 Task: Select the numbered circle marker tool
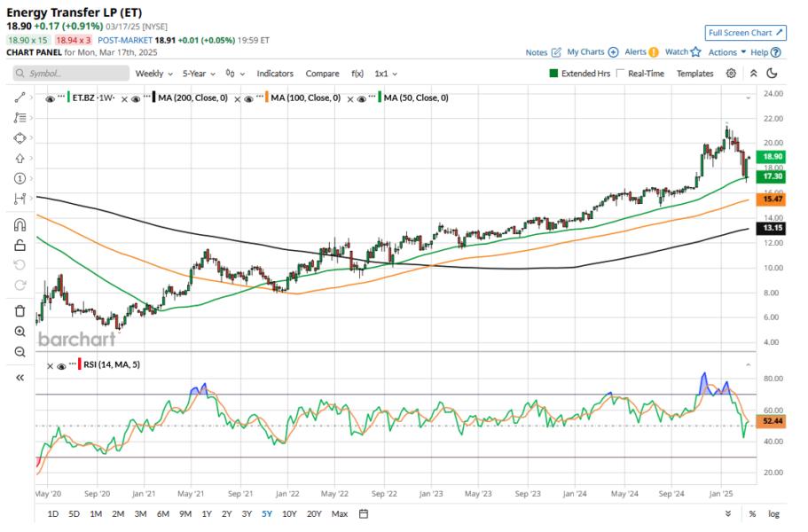coord(20,178)
